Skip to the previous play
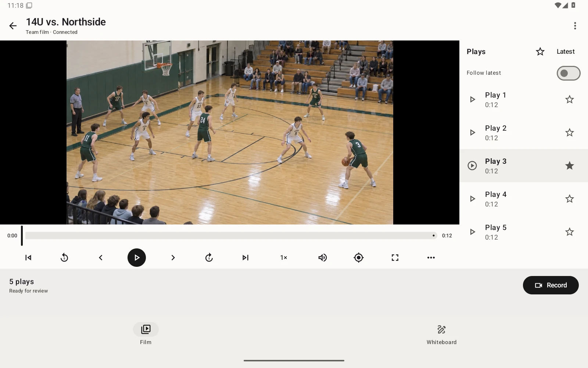 click(28, 258)
